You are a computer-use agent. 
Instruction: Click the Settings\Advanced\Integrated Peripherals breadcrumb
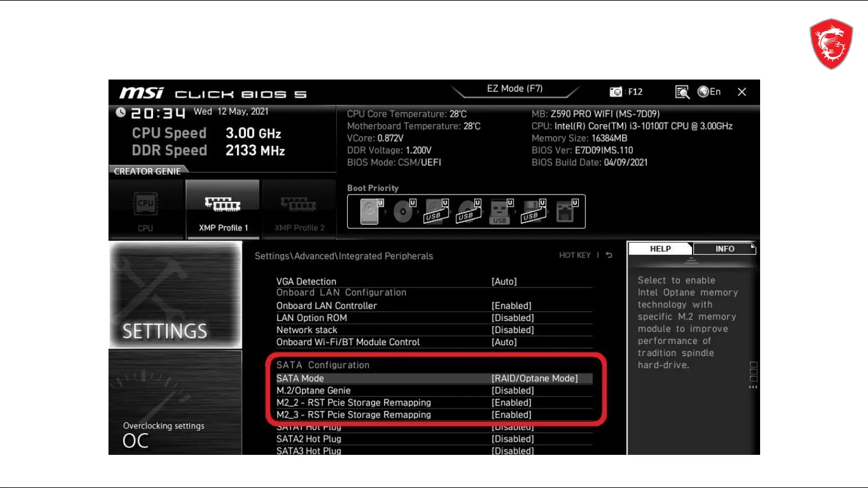[x=344, y=256]
